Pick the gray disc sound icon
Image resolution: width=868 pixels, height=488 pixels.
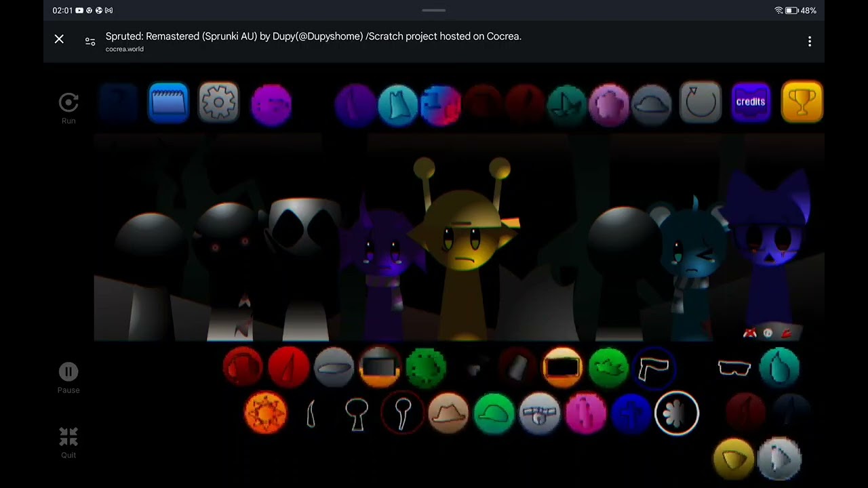[x=334, y=367]
